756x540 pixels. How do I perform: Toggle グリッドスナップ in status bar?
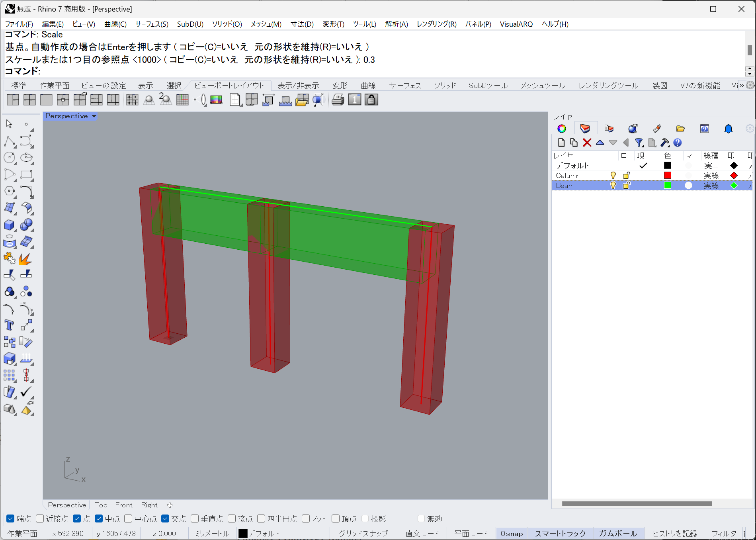[x=363, y=533]
